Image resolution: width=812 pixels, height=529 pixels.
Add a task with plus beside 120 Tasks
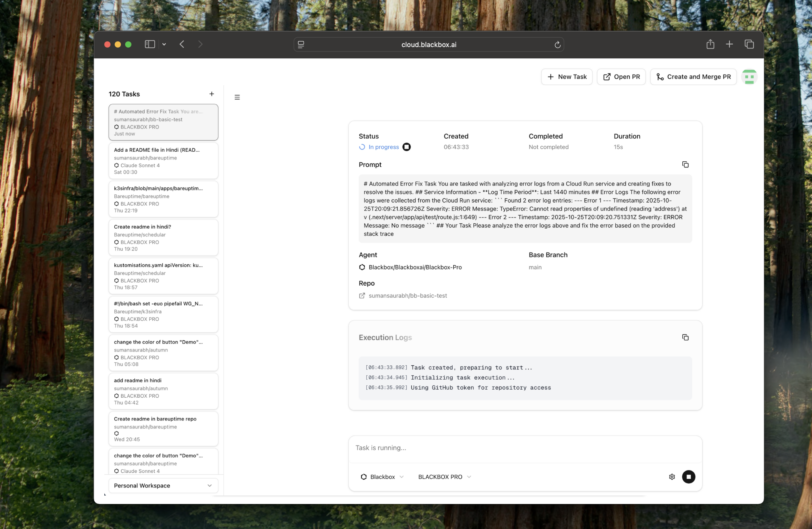tap(212, 94)
